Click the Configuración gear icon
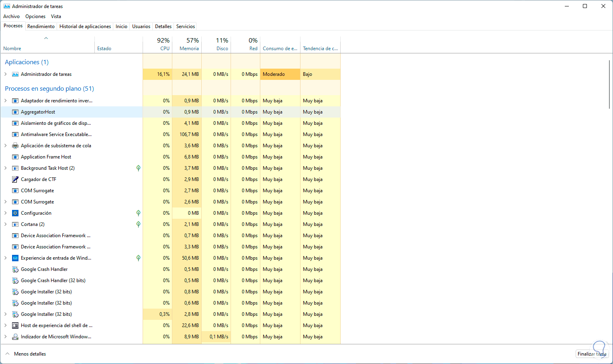 tap(15, 213)
